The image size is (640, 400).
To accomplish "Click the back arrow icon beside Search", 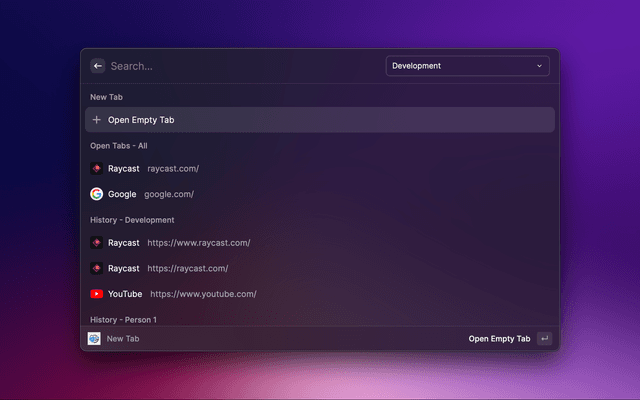I will point(98,66).
